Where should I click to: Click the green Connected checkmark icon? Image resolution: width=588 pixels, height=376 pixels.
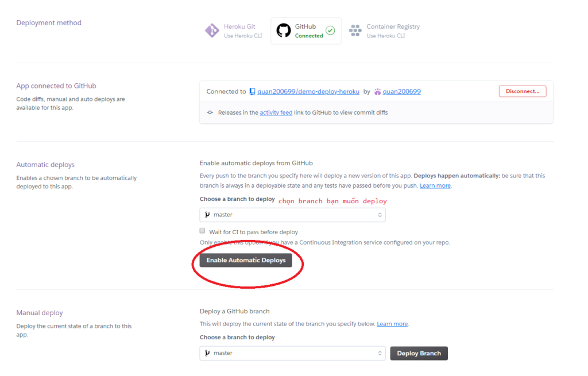[x=330, y=30]
